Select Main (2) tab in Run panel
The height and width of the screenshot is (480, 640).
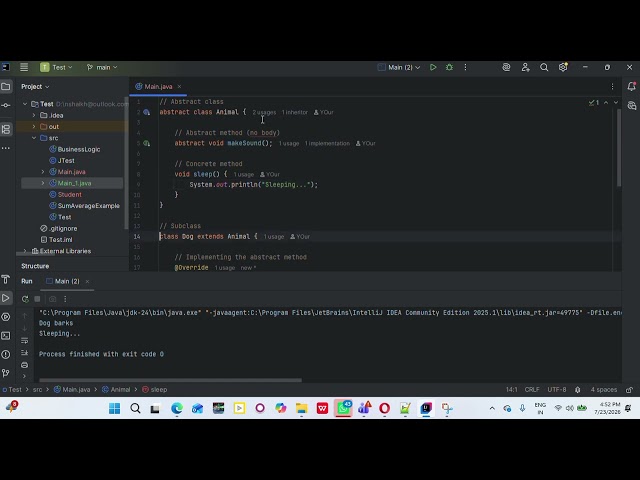(63, 281)
